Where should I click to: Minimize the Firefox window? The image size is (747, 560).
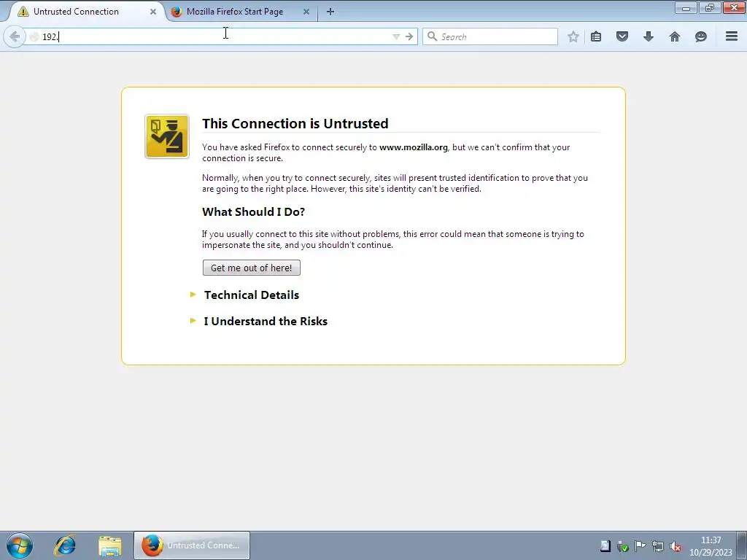point(686,7)
